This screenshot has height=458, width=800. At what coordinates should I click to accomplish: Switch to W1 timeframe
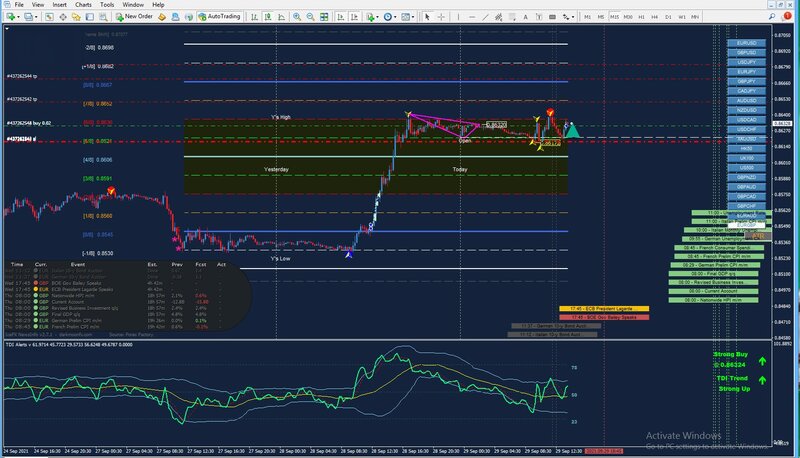pos(682,17)
